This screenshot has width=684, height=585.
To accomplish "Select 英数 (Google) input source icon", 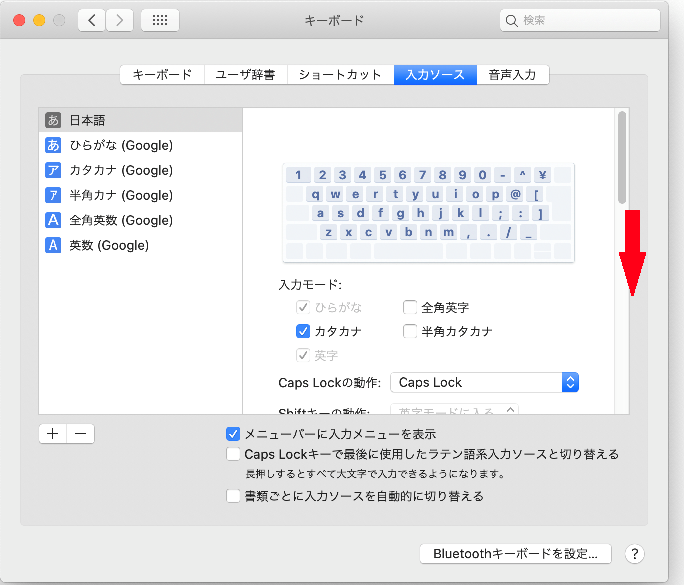I will click(54, 245).
